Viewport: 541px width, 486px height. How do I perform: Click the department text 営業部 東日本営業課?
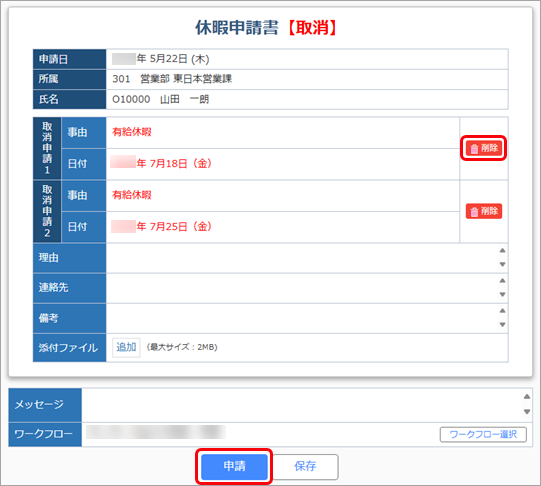point(186,79)
